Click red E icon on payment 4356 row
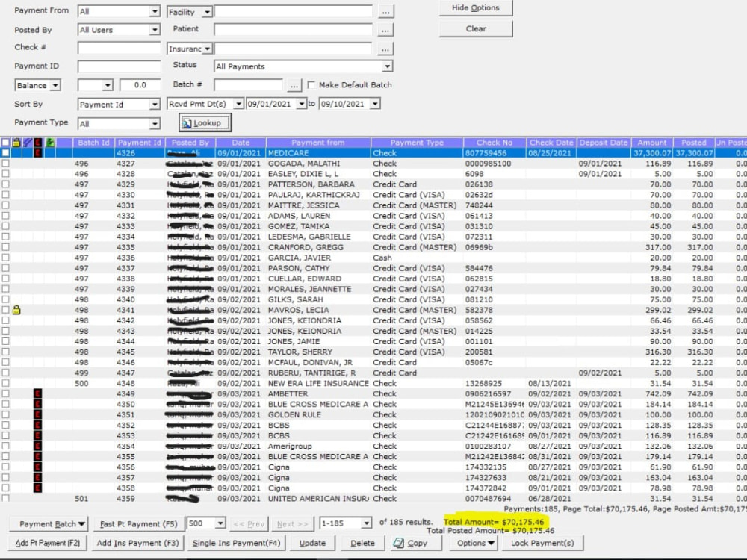The width and height of the screenshot is (747, 560). (x=37, y=467)
